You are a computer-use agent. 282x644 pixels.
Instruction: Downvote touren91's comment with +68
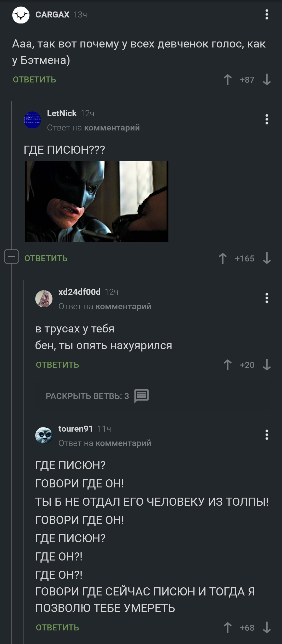click(267, 628)
